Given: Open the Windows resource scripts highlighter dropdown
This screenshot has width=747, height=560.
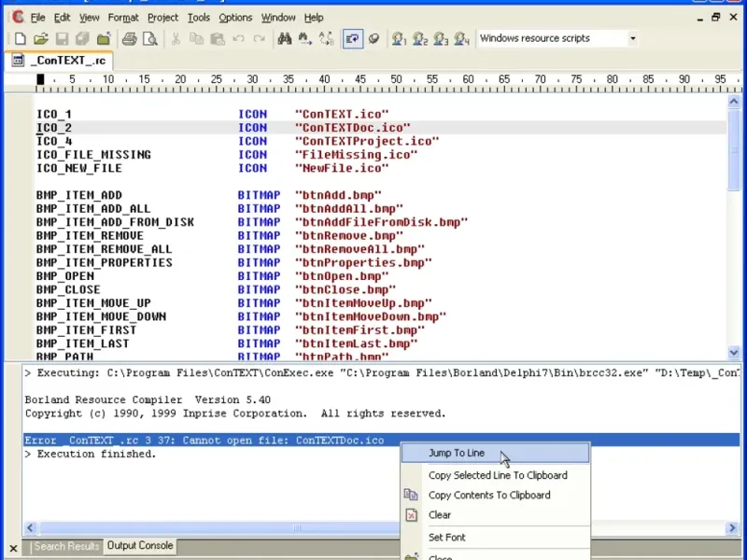Looking at the screenshot, I should (632, 39).
